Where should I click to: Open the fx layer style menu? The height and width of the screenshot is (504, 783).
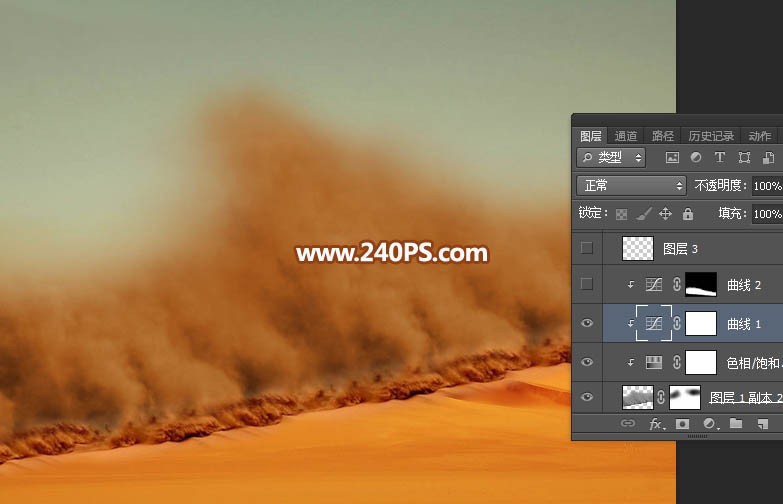point(656,424)
